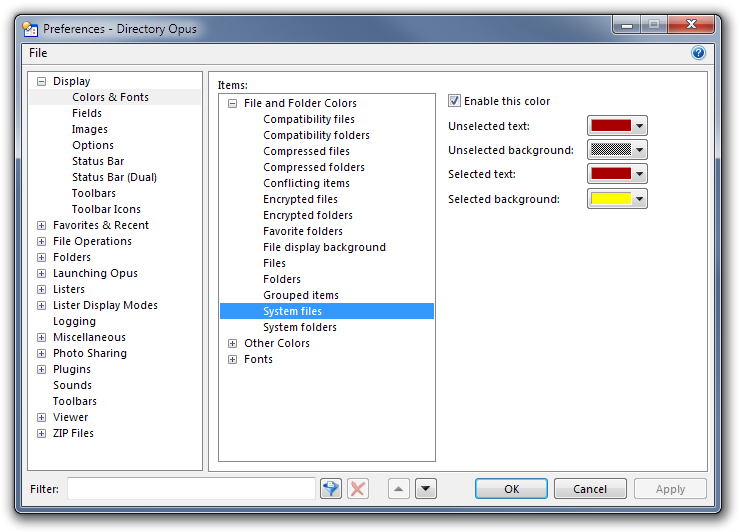The image size is (740, 532).
Task: Click the yellow Selected background swatch
Action: 610,199
